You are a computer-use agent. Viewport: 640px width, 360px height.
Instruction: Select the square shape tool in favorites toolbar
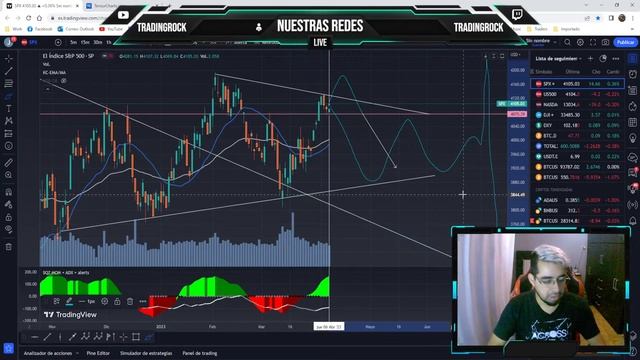pyautogui.click(x=136, y=337)
